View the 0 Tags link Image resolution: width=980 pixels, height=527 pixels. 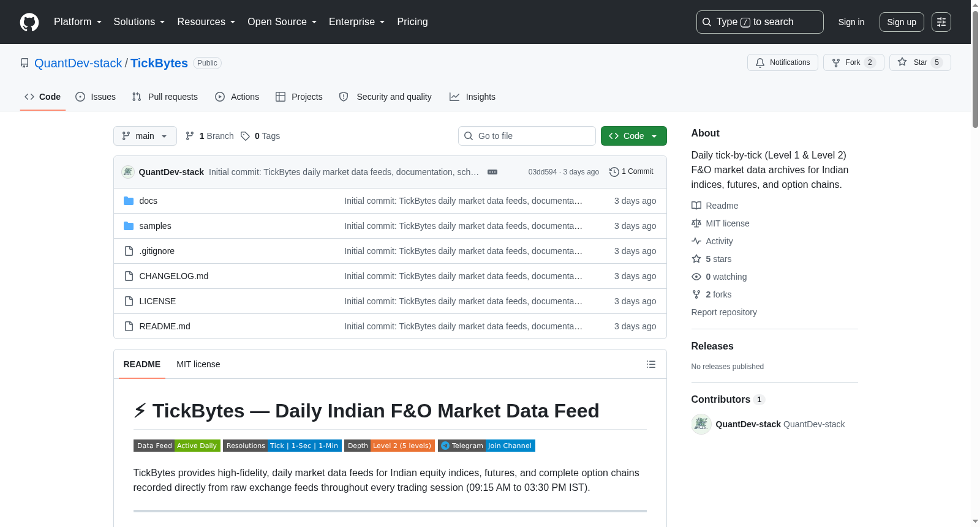(x=260, y=136)
